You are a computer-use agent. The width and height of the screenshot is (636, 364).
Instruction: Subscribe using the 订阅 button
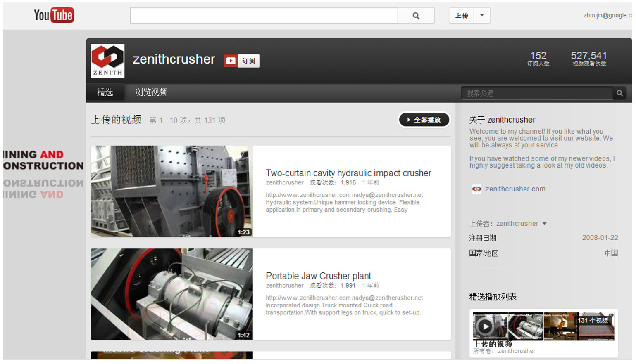coord(249,61)
